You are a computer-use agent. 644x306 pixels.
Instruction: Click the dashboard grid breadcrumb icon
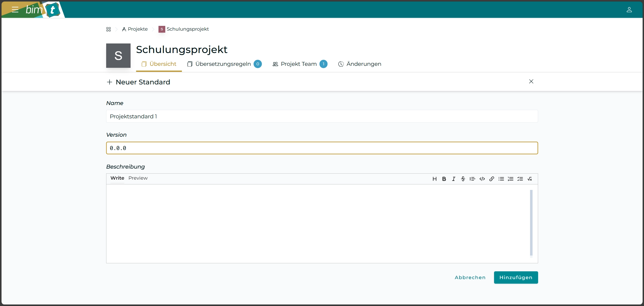pos(108,29)
